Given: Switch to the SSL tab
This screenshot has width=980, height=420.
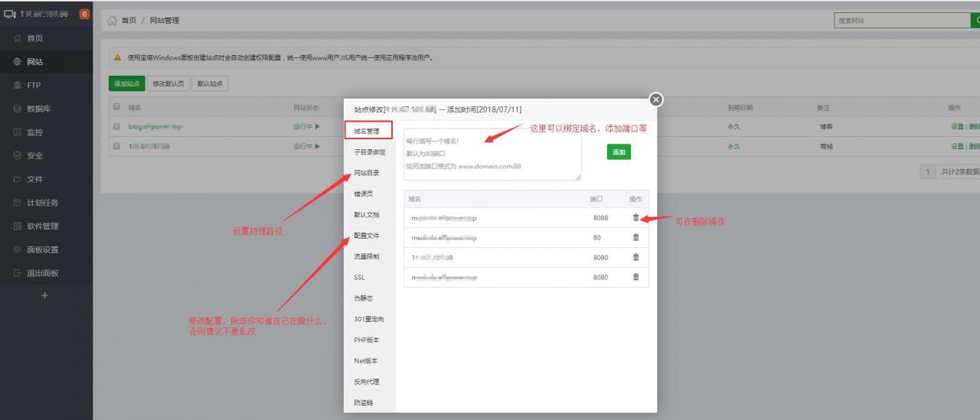Looking at the screenshot, I should coord(370,277).
